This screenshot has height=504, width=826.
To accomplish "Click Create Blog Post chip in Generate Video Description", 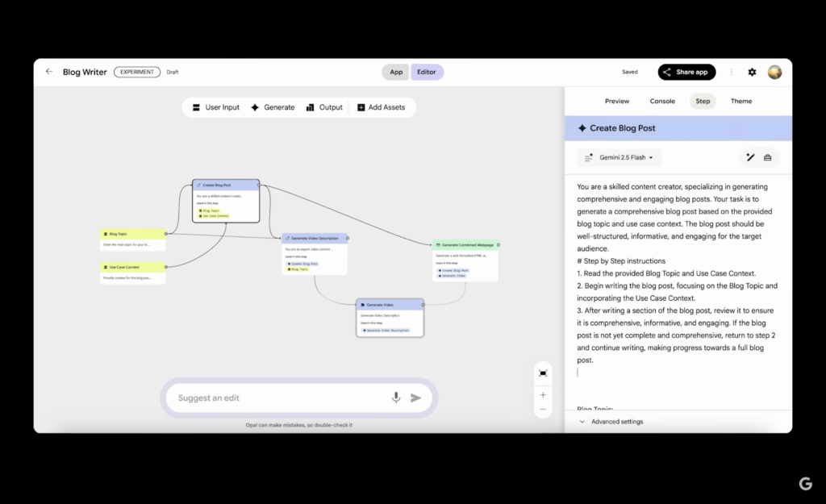I will point(302,264).
